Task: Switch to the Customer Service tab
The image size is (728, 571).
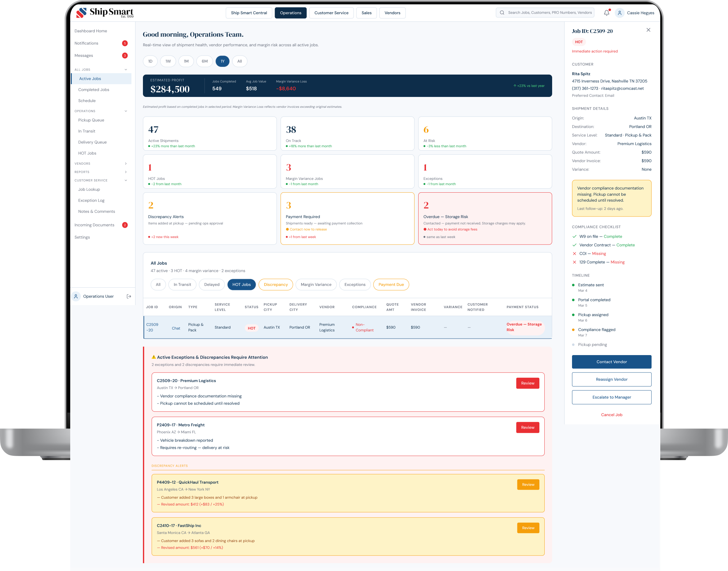Action: tap(331, 13)
